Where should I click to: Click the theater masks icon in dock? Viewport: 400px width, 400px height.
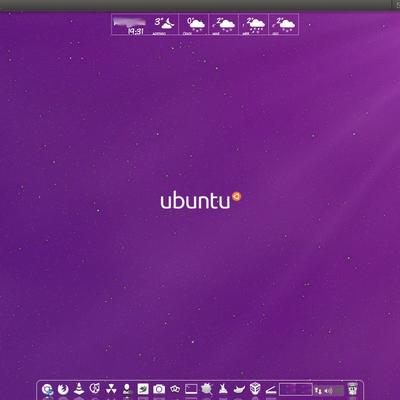[175, 389]
